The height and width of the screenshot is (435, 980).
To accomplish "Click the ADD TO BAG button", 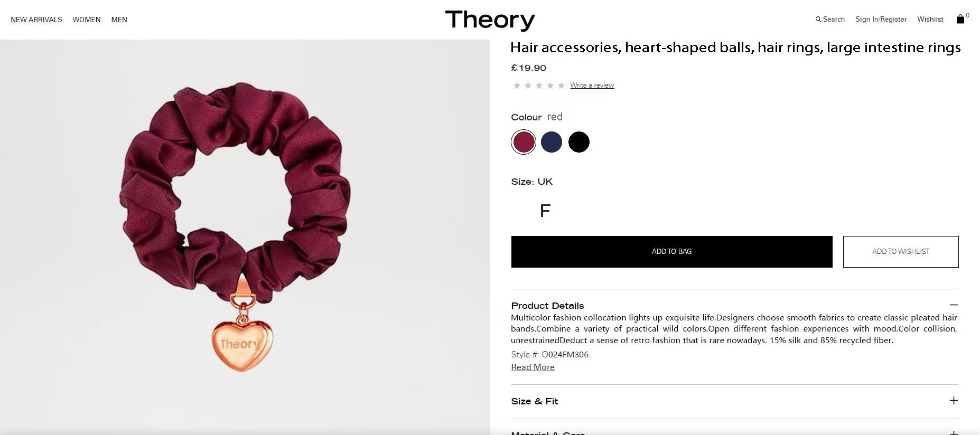I will pyautogui.click(x=671, y=252).
